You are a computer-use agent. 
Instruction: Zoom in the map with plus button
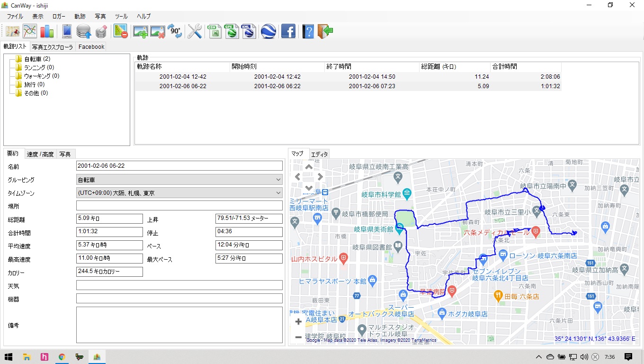click(x=298, y=322)
